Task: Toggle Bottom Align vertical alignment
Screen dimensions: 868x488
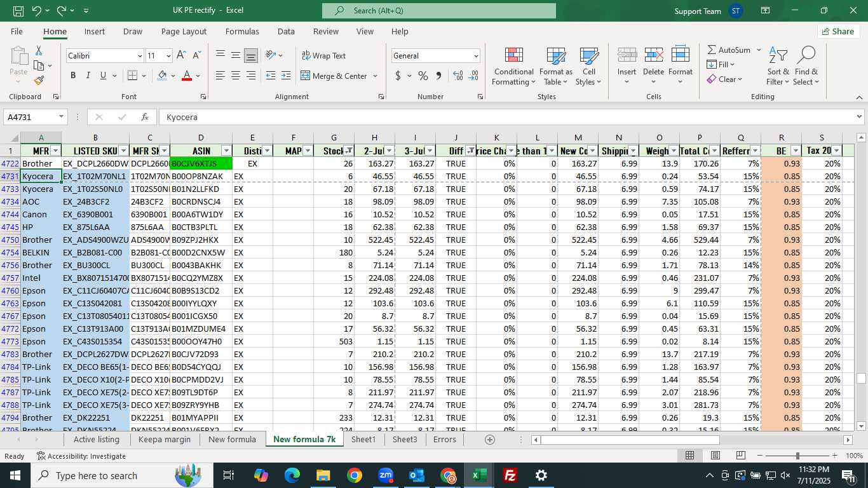Action: click(251, 55)
